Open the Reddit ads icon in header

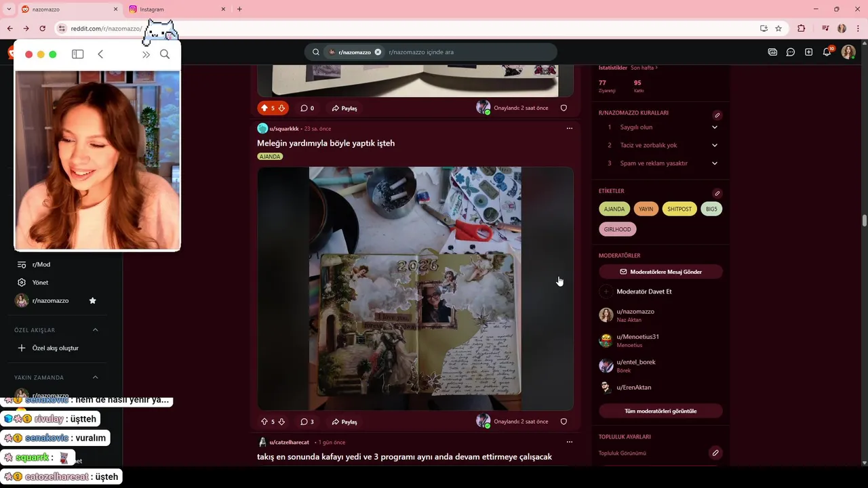point(772,52)
